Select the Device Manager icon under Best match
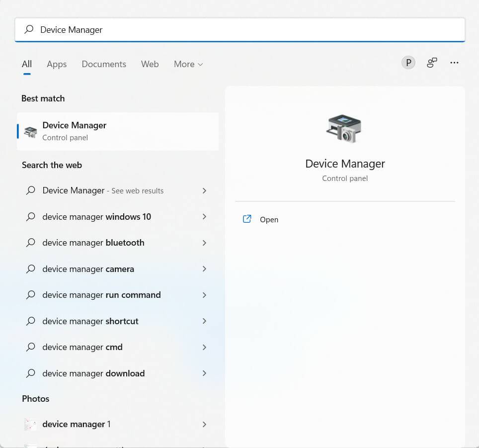 click(30, 131)
